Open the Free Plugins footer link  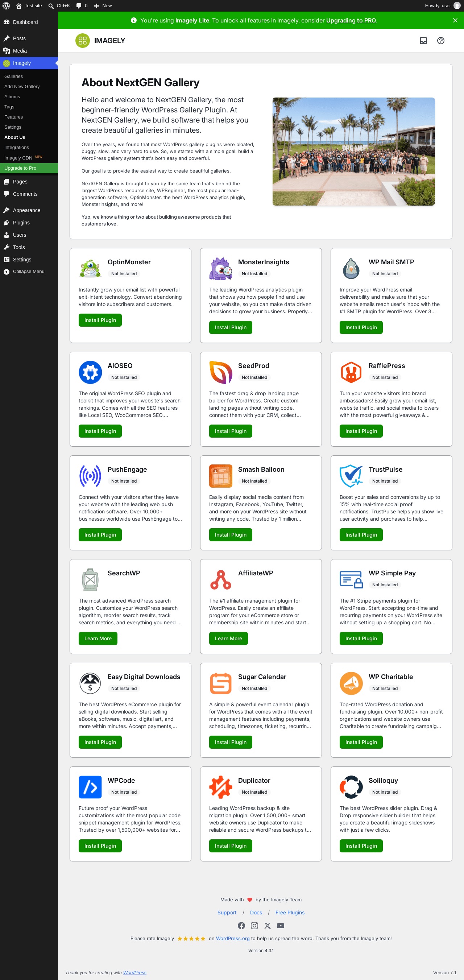point(290,912)
